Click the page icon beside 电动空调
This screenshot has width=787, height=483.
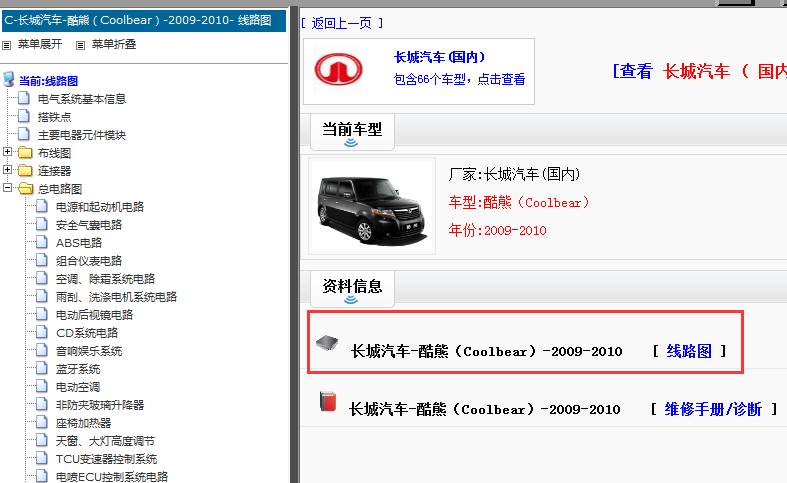[42, 387]
